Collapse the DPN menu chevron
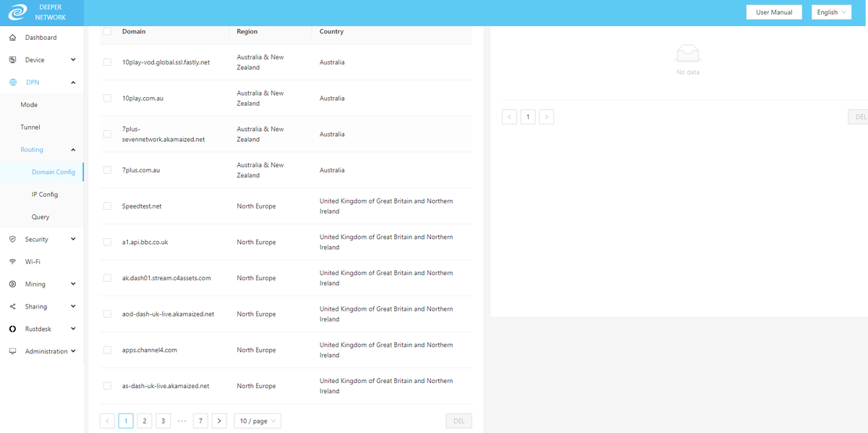The height and width of the screenshot is (433, 868). 73,83
